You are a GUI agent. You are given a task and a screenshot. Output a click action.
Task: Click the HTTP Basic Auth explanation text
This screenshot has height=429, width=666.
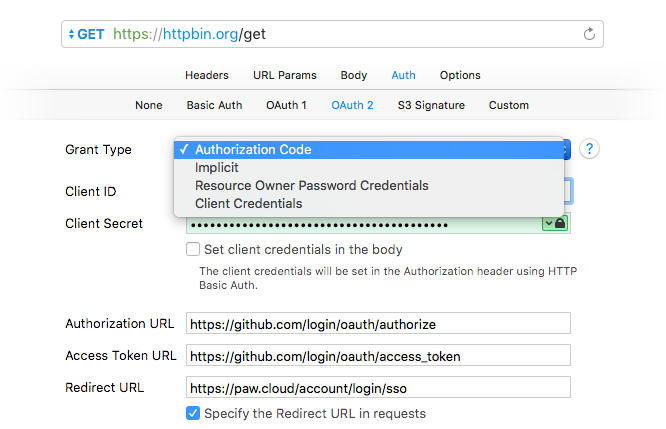(x=388, y=278)
